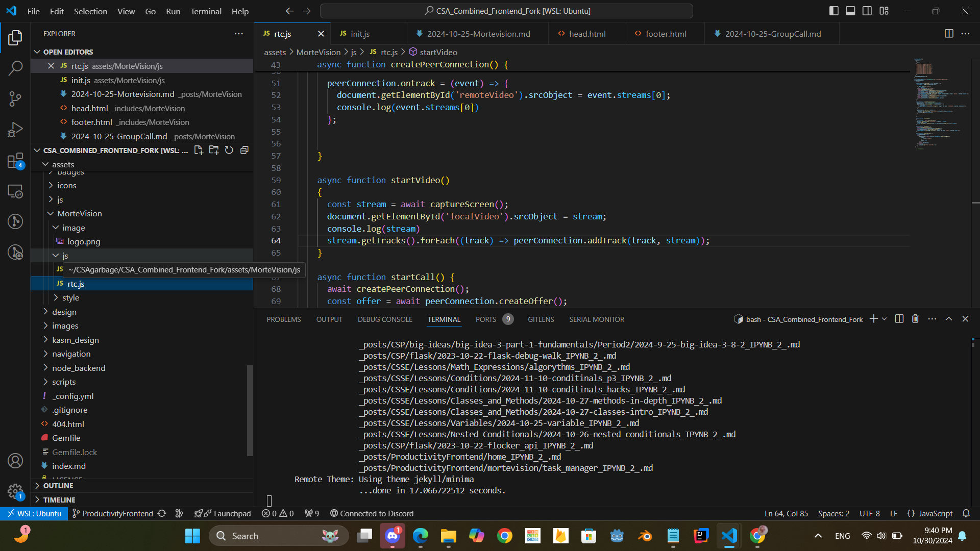Open the Selection menu
980x551 pixels.
coord(90,11)
